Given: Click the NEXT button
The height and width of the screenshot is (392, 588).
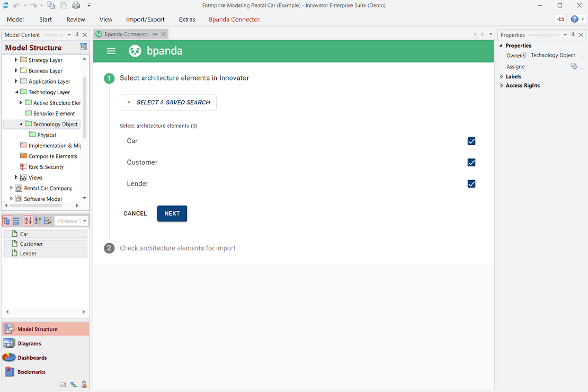Looking at the screenshot, I should coord(172,213).
